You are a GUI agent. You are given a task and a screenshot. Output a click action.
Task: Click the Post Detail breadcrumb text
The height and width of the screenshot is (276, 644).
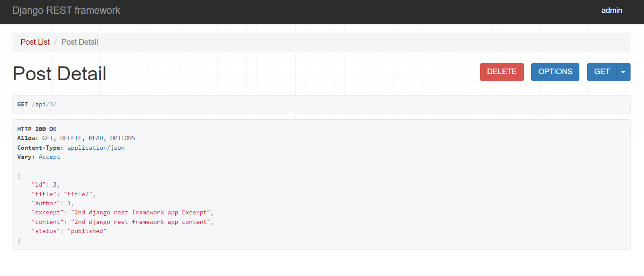[80, 42]
